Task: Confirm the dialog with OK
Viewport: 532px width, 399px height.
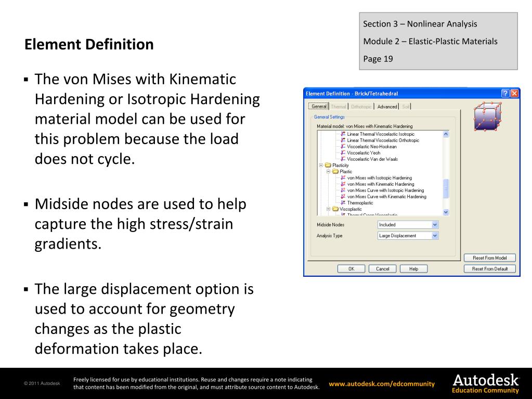Action: [351, 269]
